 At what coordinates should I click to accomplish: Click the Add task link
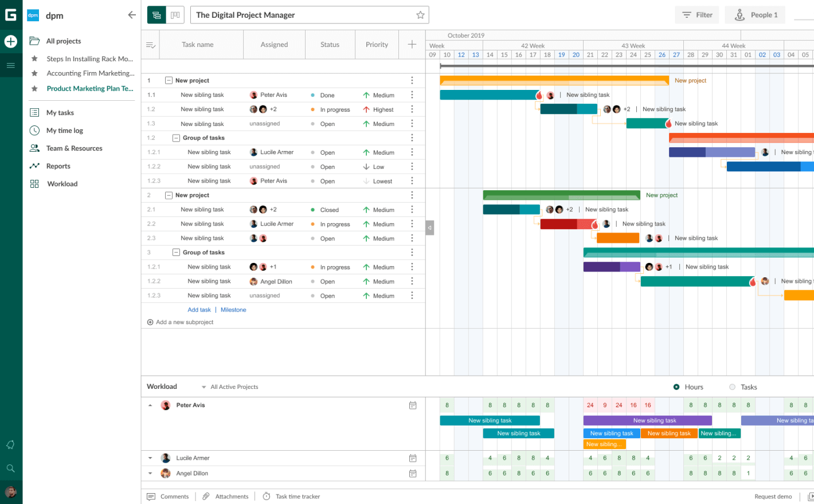click(199, 309)
